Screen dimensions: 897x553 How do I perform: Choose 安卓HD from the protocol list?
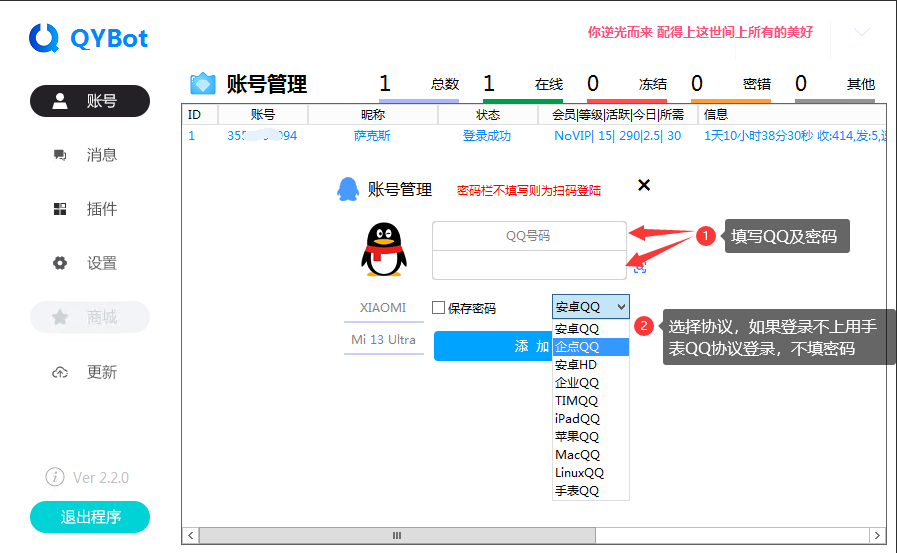[590, 365]
